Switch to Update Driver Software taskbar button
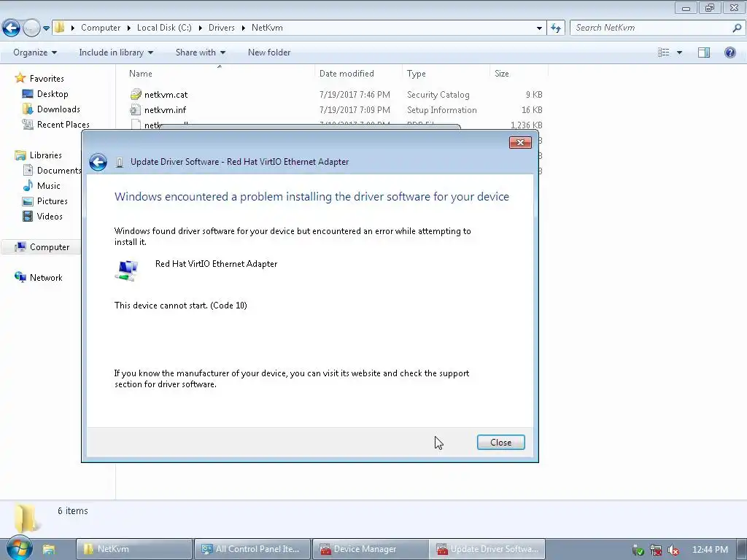The height and width of the screenshot is (560, 747). click(x=488, y=549)
